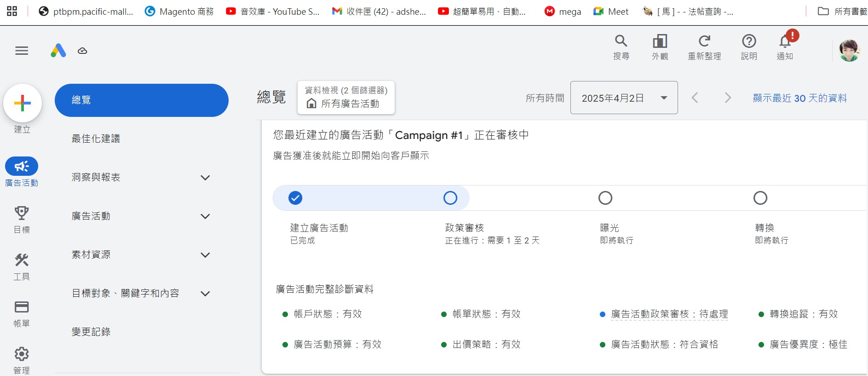Click the 帳戶狀態：有效 status
Image resolution: width=868 pixels, height=376 pixels.
point(328,314)
